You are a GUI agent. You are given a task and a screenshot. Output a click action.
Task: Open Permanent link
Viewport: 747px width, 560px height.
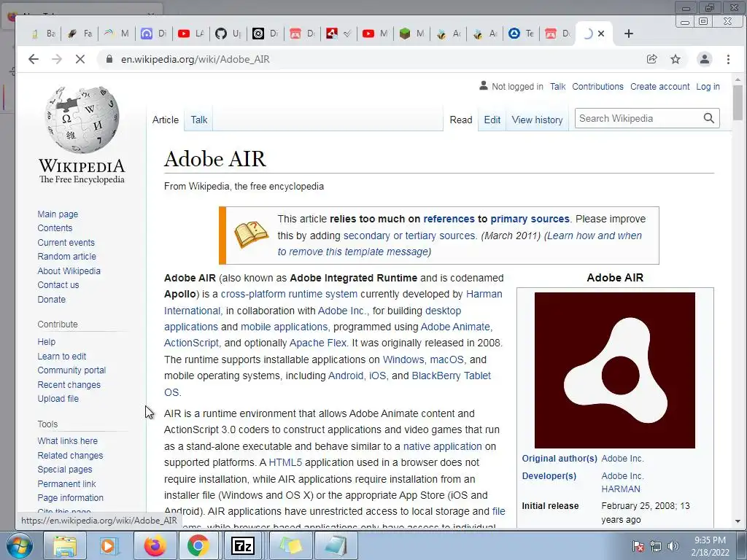[x=66, y=484]
